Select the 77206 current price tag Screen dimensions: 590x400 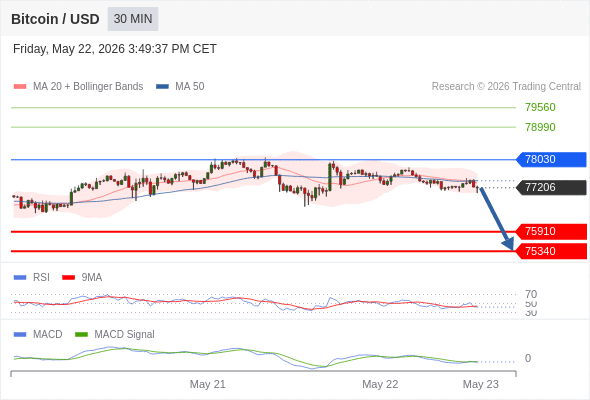point(551,187)
